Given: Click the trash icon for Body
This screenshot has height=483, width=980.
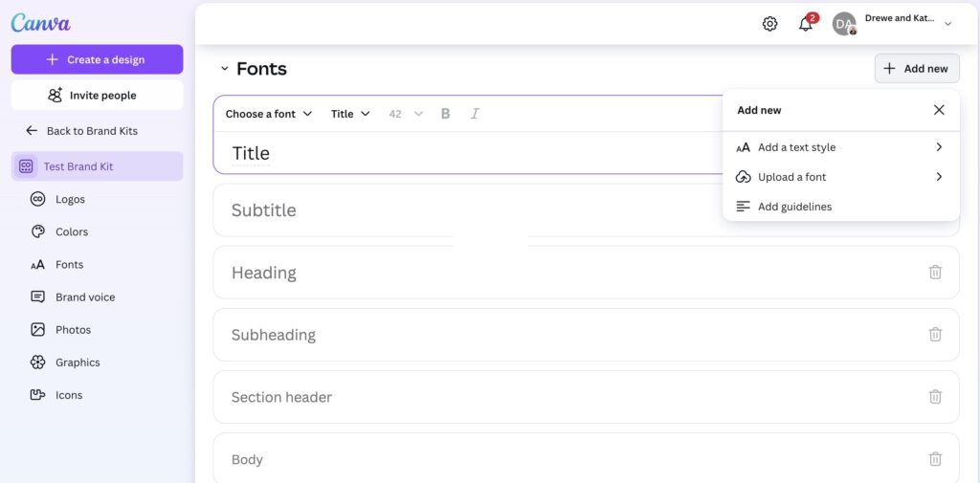Looking at the screenshot, I should pos(935,459).
